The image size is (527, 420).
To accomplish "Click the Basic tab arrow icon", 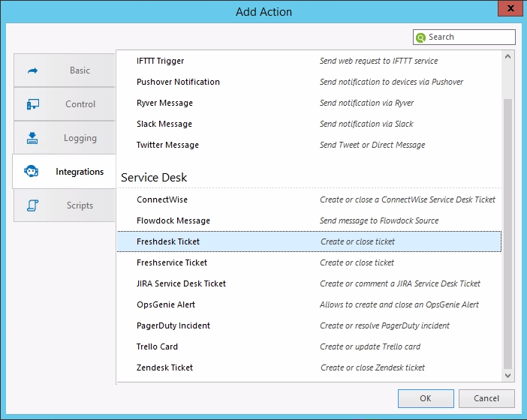I will coord(32,70).
